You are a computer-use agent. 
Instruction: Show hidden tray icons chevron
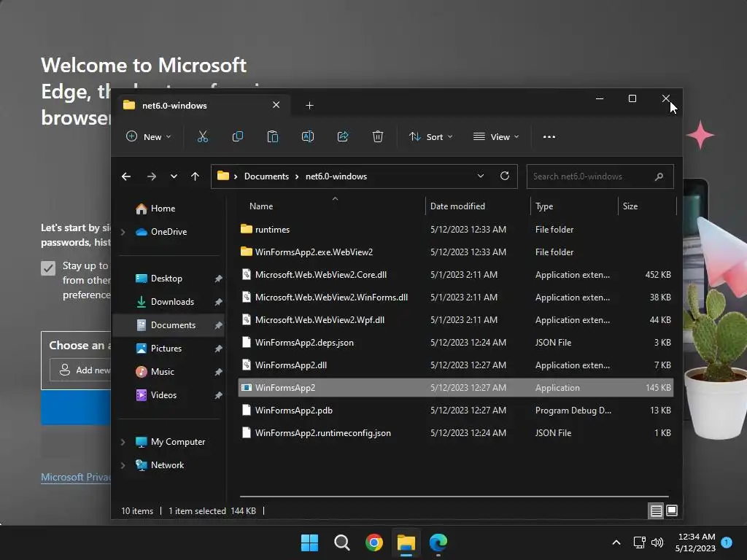616,542
